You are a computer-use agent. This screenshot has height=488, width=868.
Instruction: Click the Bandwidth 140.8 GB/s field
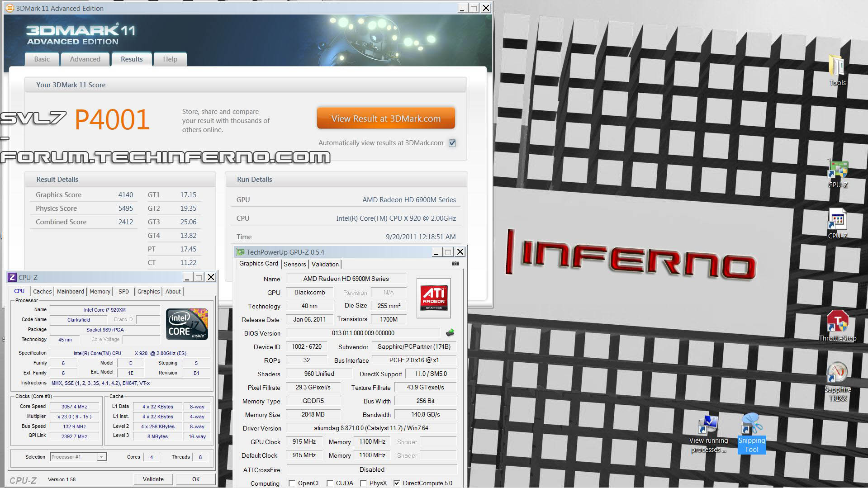(425, 415)
